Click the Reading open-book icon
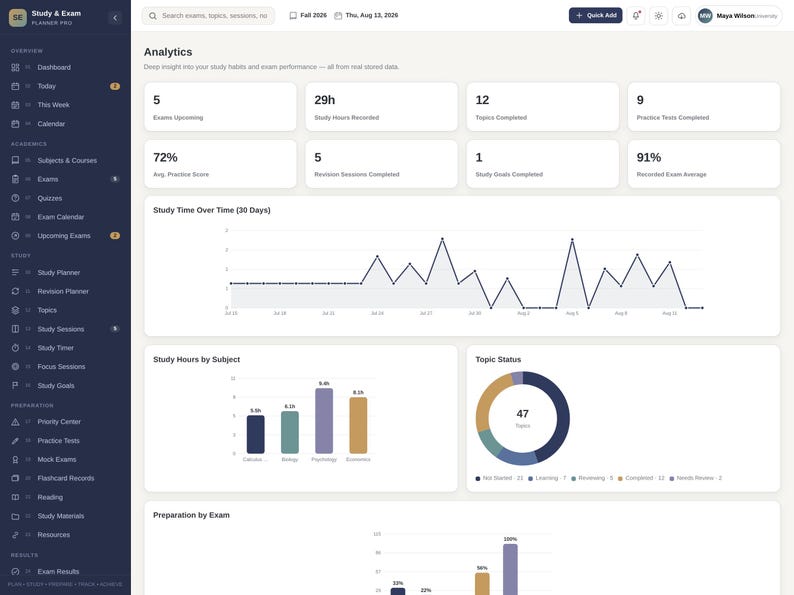The image size is (794, 595). pyautogui.click(x=15, y=497)
